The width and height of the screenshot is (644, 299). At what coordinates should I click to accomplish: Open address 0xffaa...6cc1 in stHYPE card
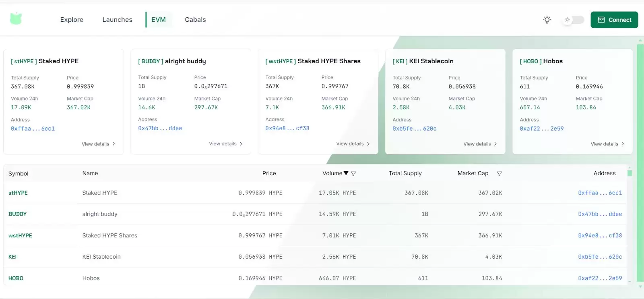[33, 129]
